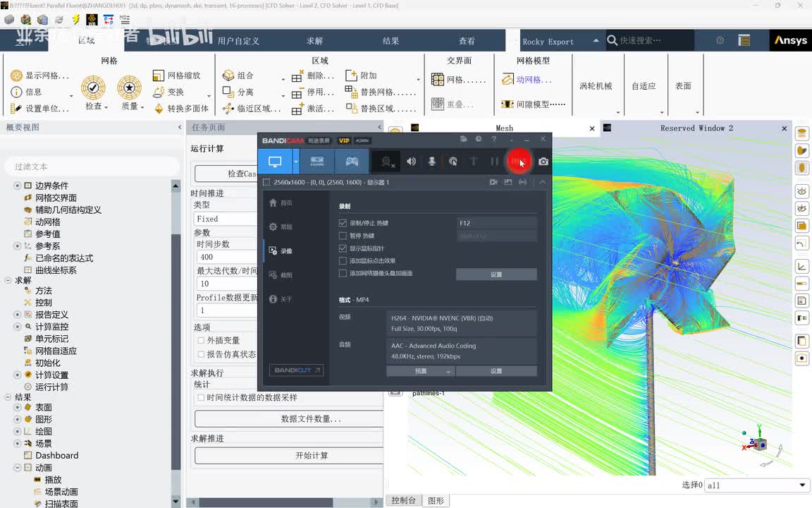Expand 边界条件 tree node

tap(17, 186)
